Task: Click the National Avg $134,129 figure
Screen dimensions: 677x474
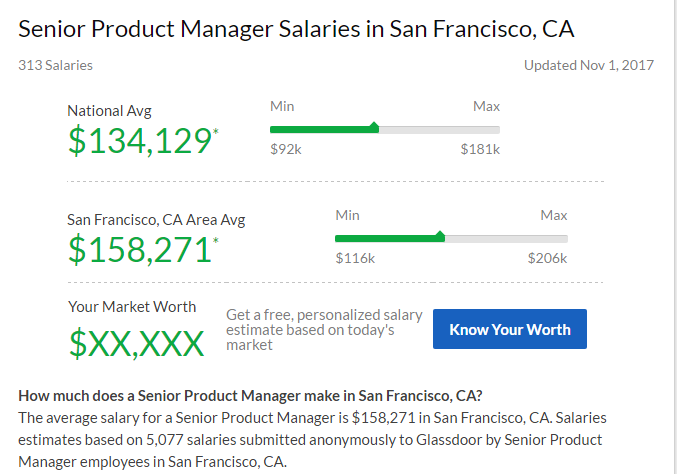Action: (x=138, y=141)
